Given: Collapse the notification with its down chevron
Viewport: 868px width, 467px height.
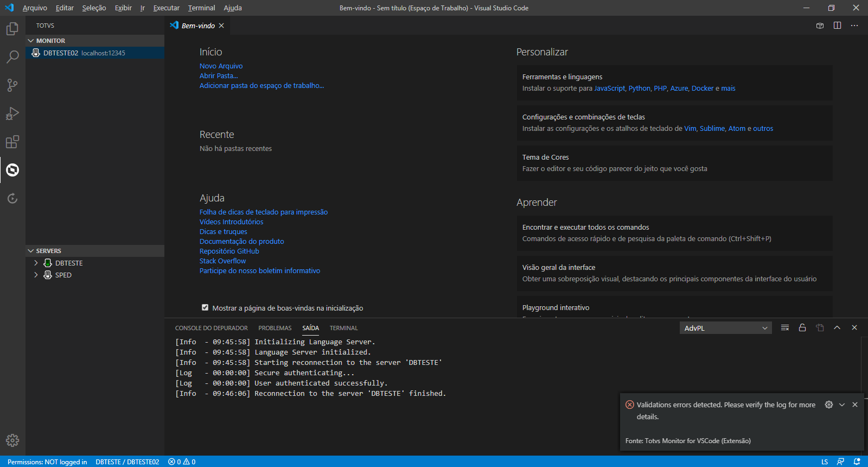Looking at the screenshot, I should pos(842,405).
